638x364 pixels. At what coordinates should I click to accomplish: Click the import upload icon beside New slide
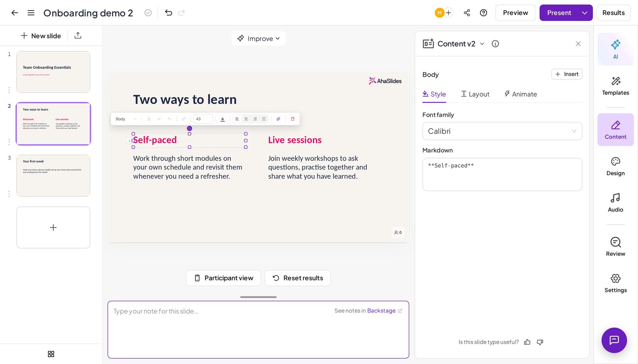pyautogui.click(x=78, y=35)
